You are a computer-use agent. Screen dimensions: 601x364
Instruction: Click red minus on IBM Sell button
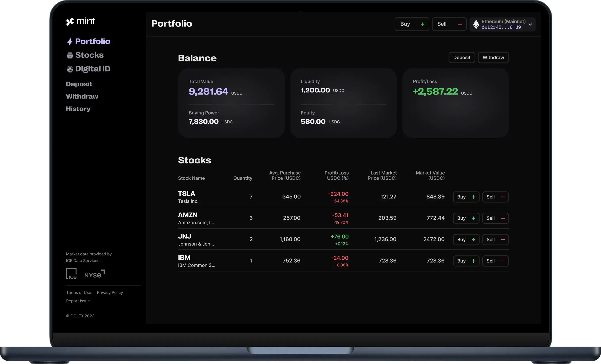[503, 261]
